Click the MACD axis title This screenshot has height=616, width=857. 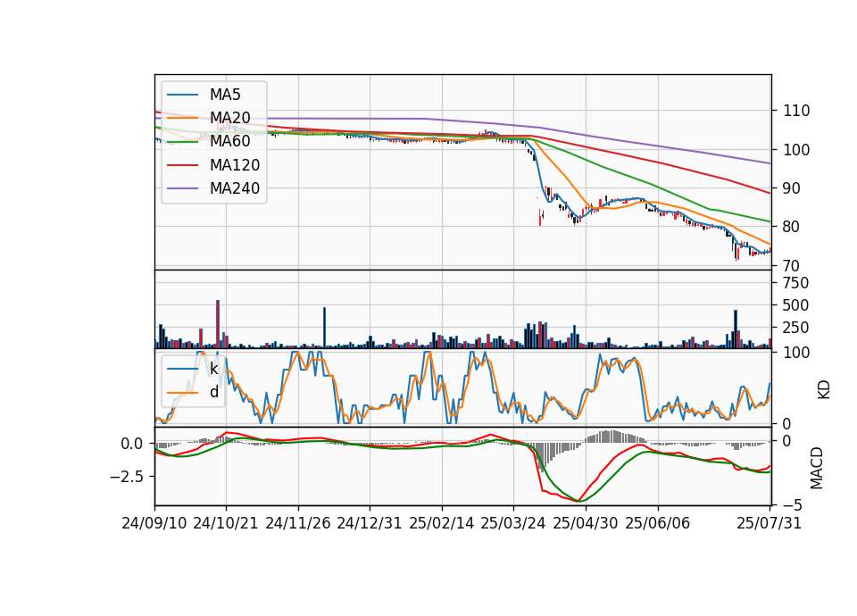point(816,468)
